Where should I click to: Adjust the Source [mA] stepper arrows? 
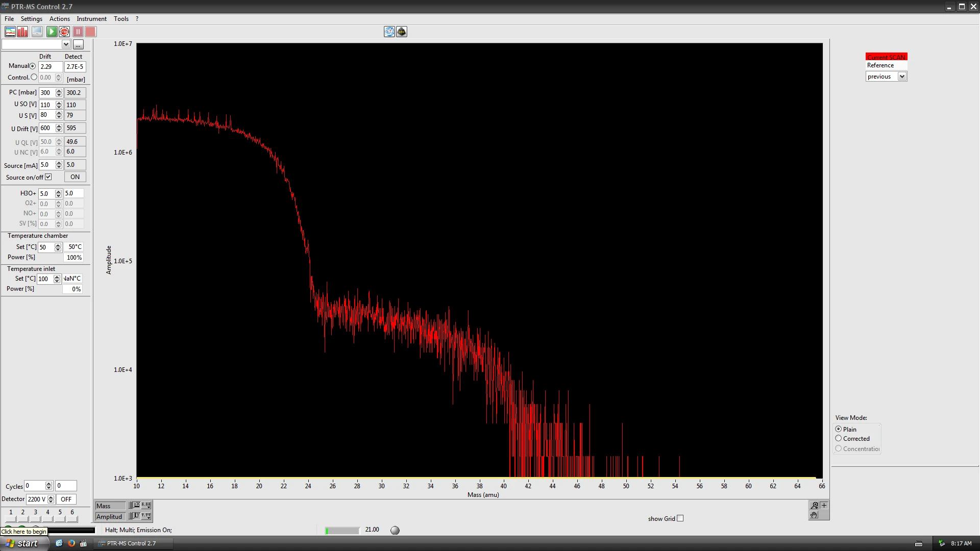pyautogui.click(x=59, y=165)
